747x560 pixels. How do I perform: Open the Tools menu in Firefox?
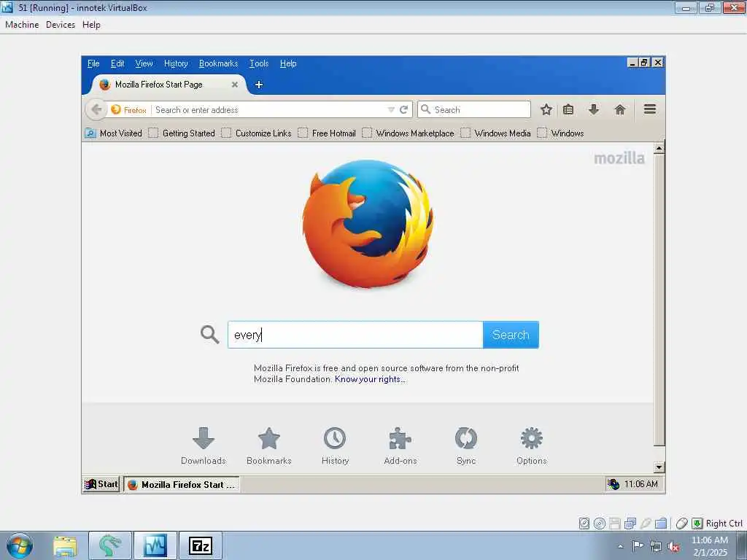[x=259, y=63]
